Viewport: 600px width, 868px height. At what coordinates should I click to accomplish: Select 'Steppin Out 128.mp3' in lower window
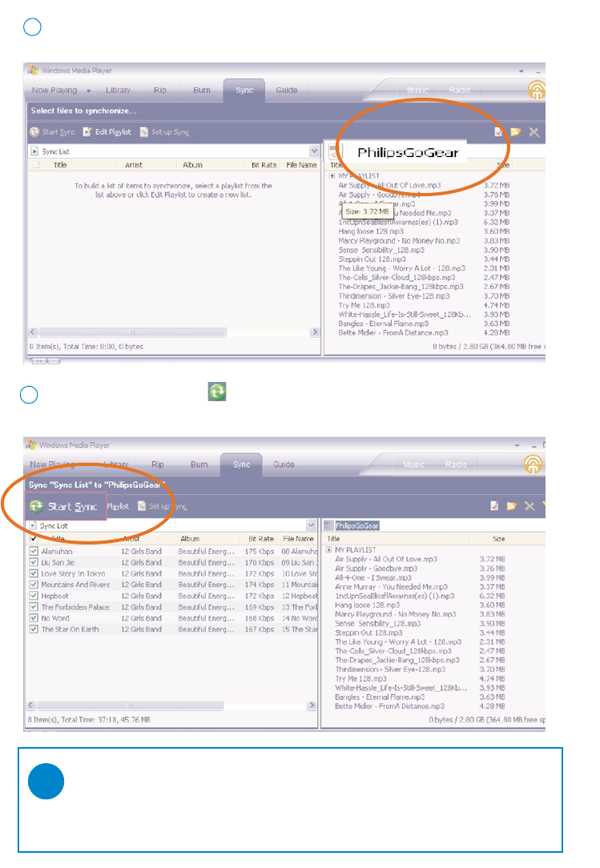click(368, 633)
